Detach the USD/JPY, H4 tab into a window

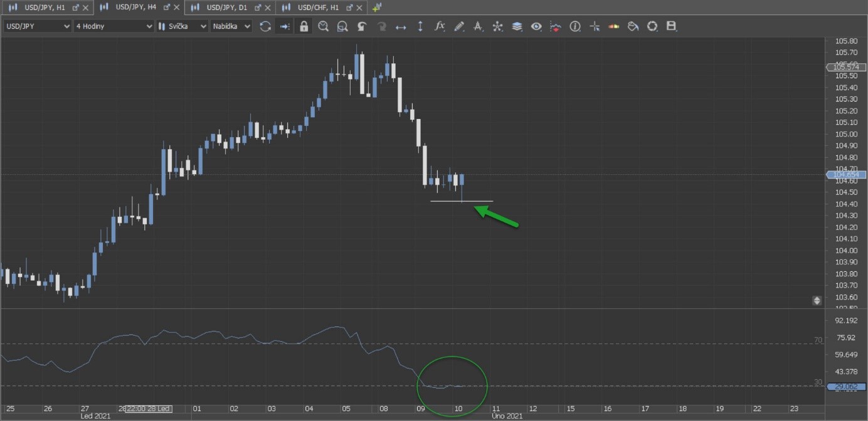tap(167, 8)
